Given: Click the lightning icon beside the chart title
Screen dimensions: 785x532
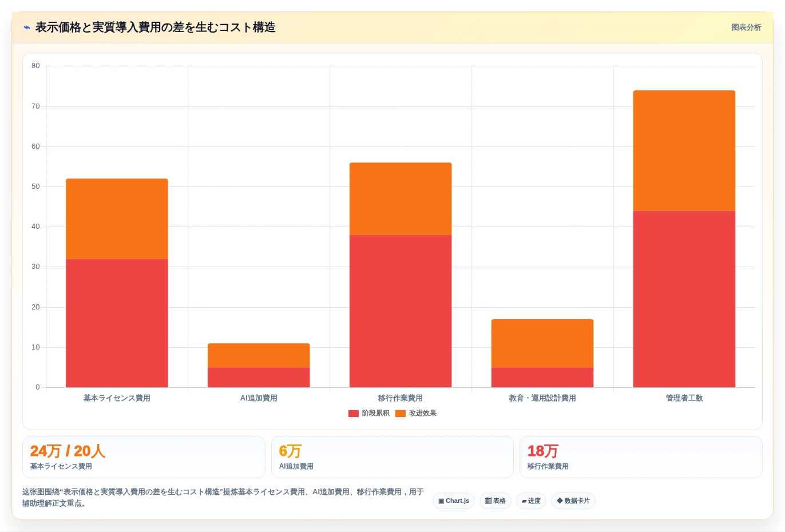Looking at the screenshot, I should click(x=26, y=27).
